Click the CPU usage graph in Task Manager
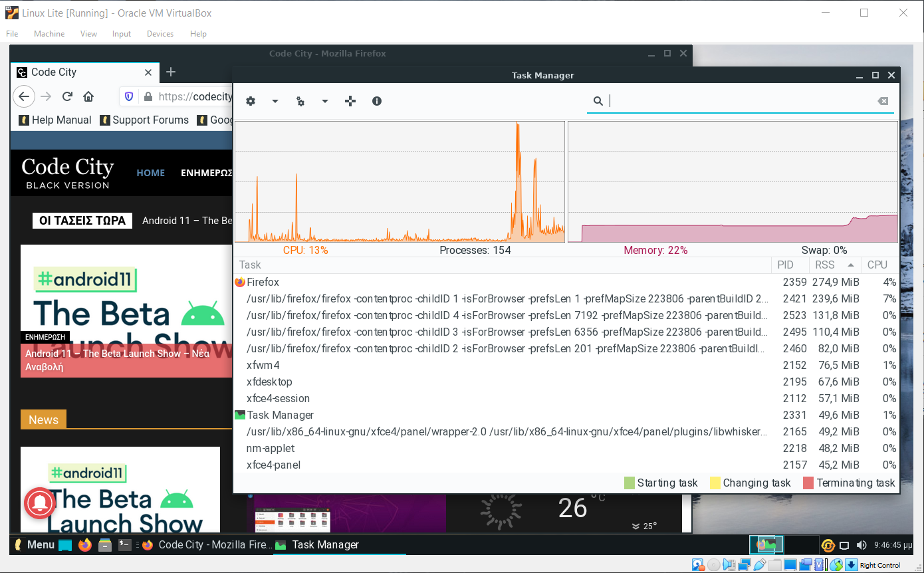The image size is (924, 573). coord(400,181)
